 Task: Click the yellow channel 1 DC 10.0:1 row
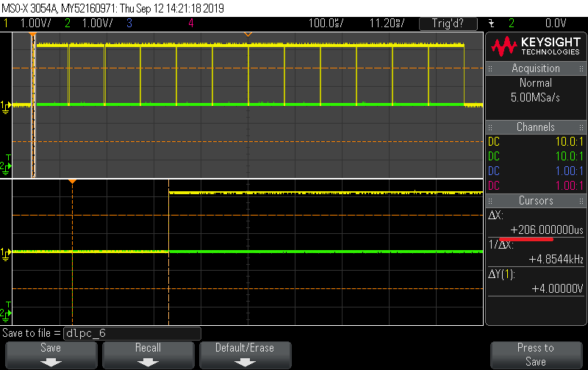[x=536, y=142]
